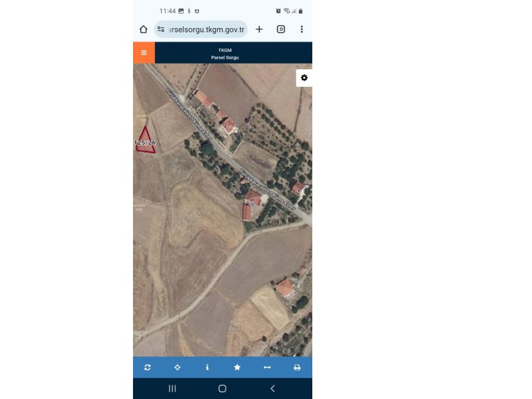Tap the locate crosshair icon in toolbar

coord(177,368)
